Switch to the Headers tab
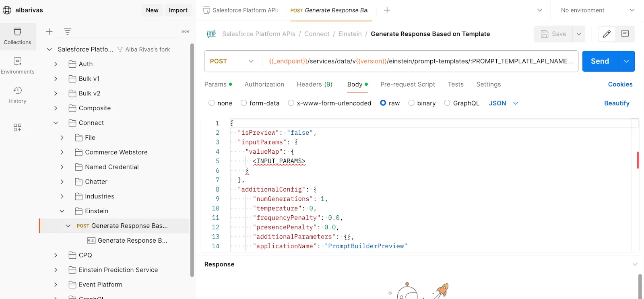The width and height of the screenshot is (644, 299). pos(314,84)
